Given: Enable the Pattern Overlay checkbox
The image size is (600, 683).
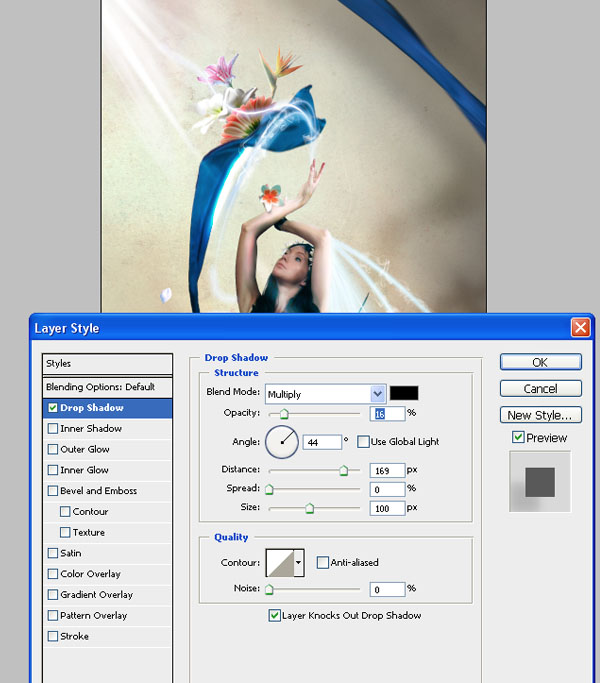Looking at the screenshot, I should point(53,615).
